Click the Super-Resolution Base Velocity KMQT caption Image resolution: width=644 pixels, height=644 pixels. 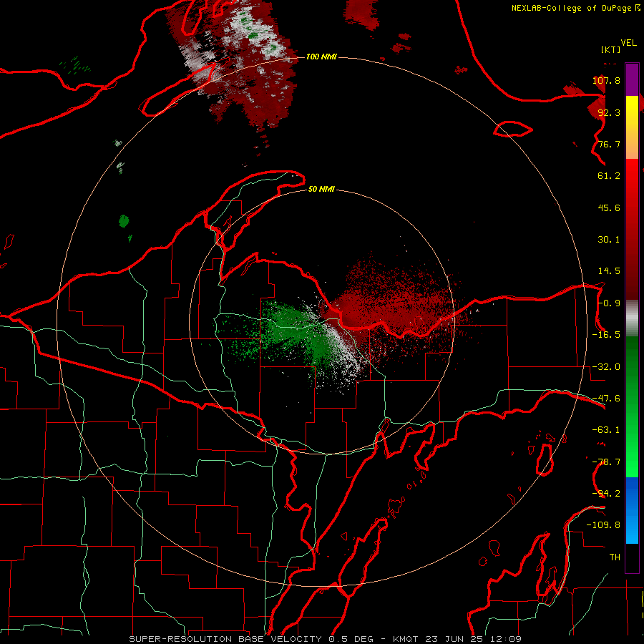[325, 639]
